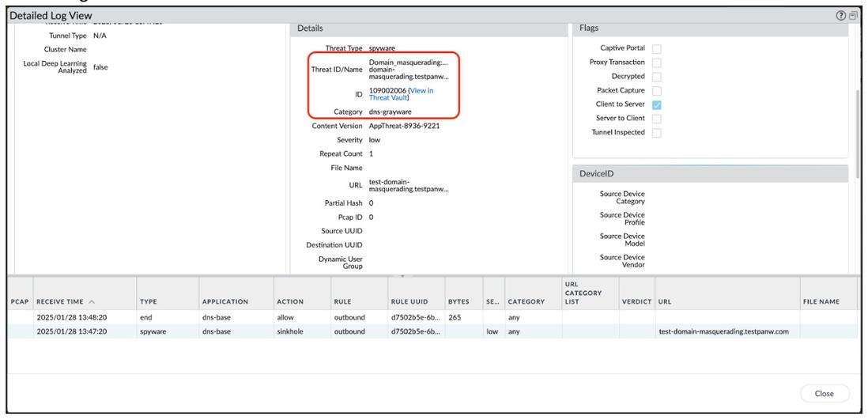Toggle the Proxy Transaction checkbox
The width and height of the screenshot is (868, 420).
coord(657,62)
